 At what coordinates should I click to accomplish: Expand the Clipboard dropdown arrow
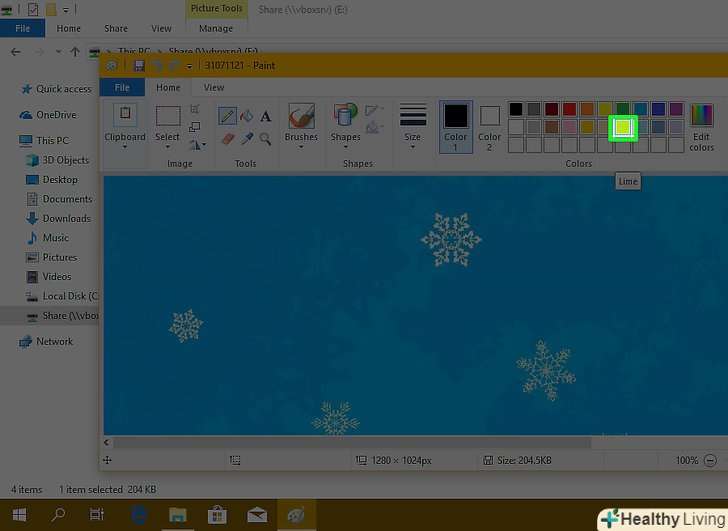[x=125, y=147]
